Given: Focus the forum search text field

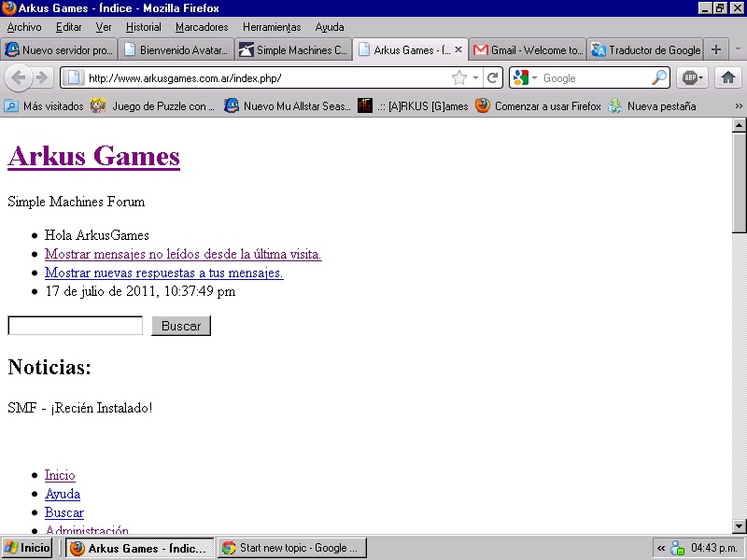Looking at the screenshot, I should coord(76,326).
